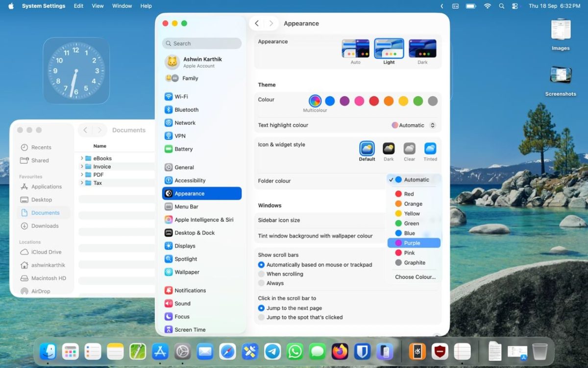Open Bitwarden from the Dock
This screenshot has height=368, width=588.
pos(362,351)
